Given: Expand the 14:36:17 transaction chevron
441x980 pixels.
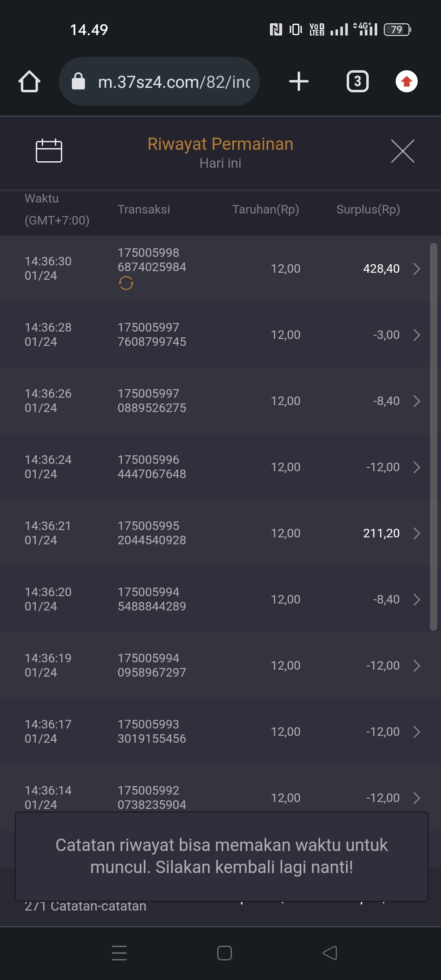Looking at the screenshot, I should click(x=416, y=732).
